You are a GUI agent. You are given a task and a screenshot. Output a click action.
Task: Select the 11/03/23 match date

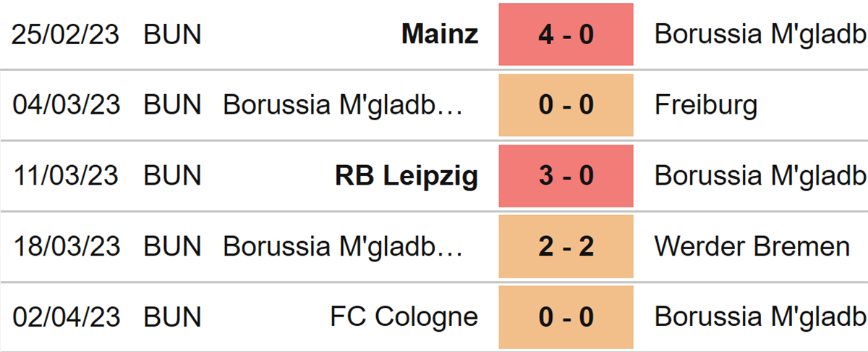tap(66, 176)
